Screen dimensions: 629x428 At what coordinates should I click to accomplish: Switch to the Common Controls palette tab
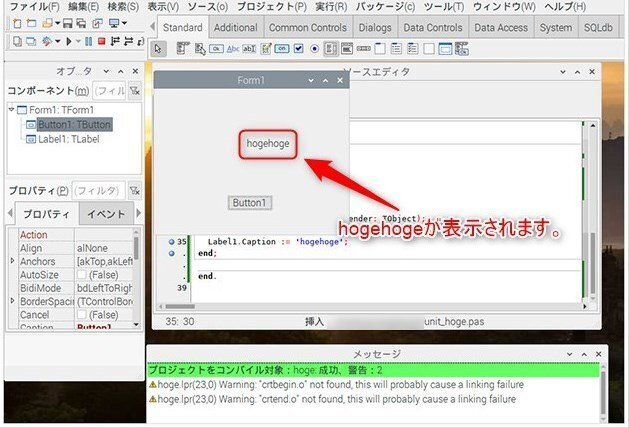tap(308, 28)
